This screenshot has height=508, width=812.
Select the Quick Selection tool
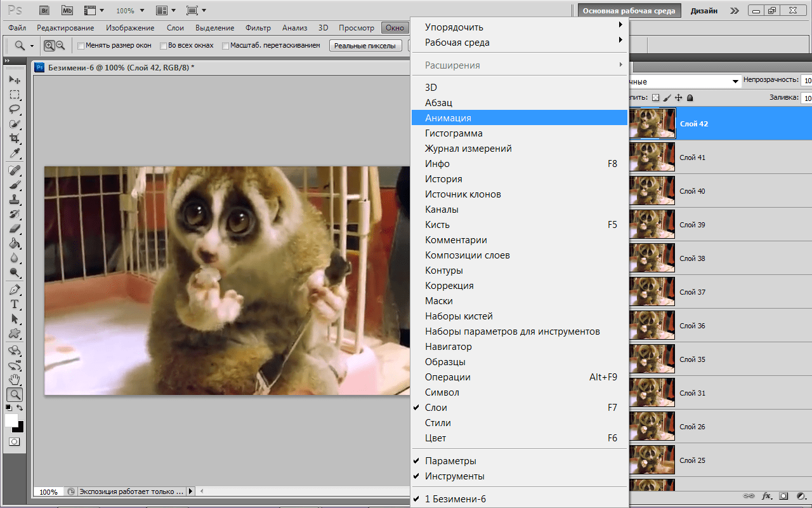(14, 124)
